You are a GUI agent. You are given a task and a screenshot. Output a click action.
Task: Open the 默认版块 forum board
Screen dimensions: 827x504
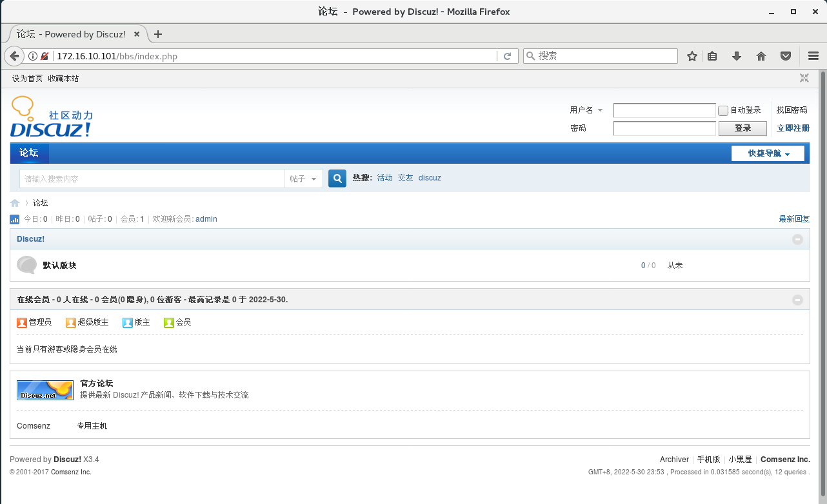pyautogui.click(x=60, y=266)
